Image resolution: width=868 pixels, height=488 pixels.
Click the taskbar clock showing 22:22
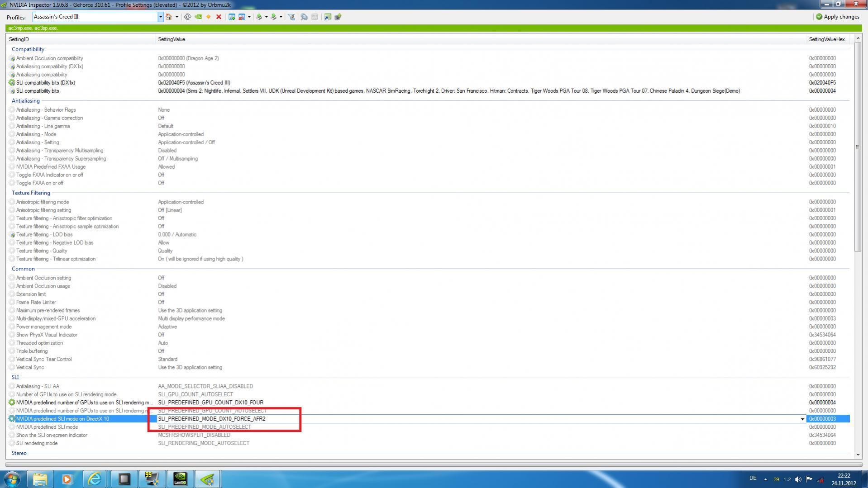[x=844, y=479]
